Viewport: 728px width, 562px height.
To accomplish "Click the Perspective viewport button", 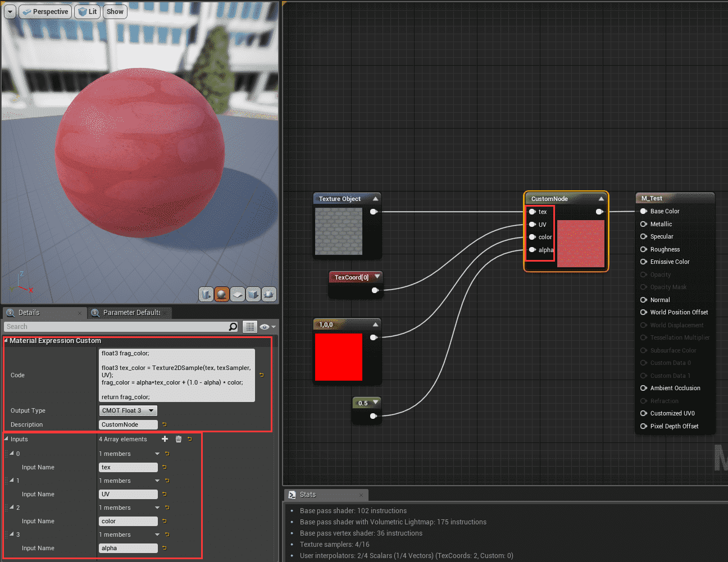I will [x=46, y=12].
